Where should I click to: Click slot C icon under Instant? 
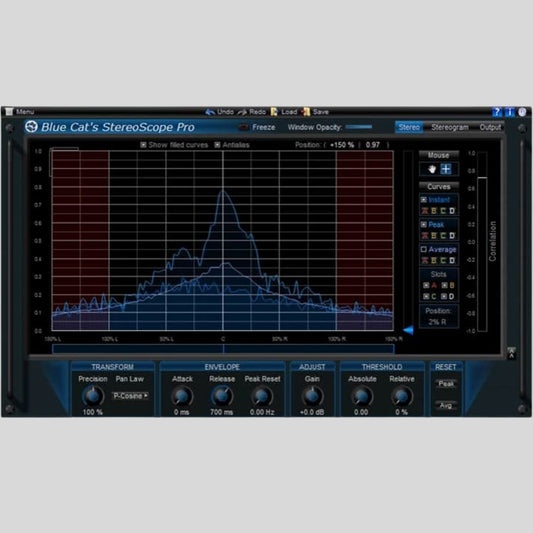coord(443,211)
